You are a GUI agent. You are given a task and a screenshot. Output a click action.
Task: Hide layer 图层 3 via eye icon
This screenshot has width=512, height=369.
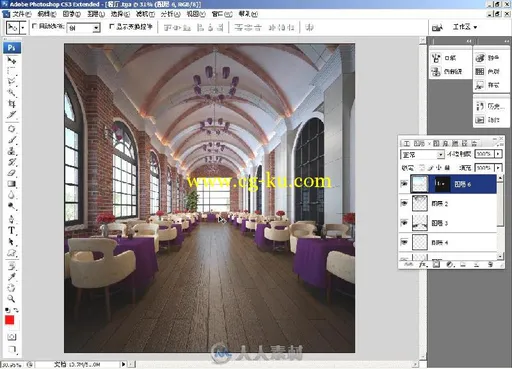pos(404,222)
